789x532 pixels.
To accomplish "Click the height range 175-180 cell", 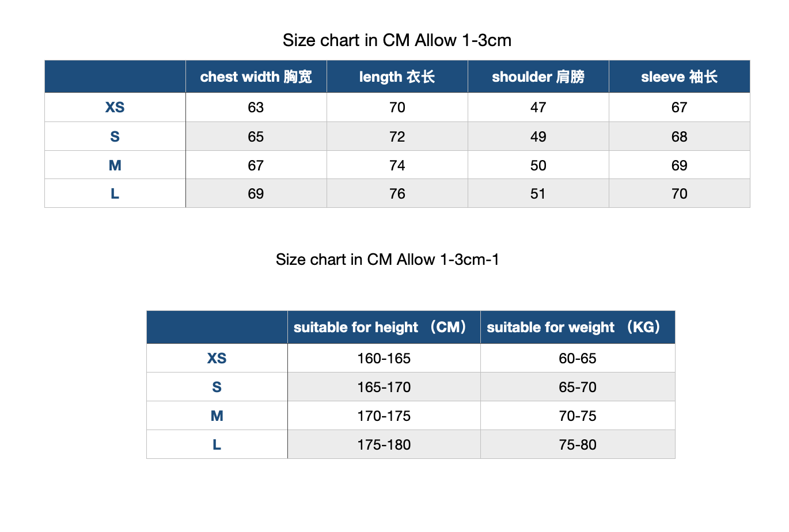I will click(384, 444).
